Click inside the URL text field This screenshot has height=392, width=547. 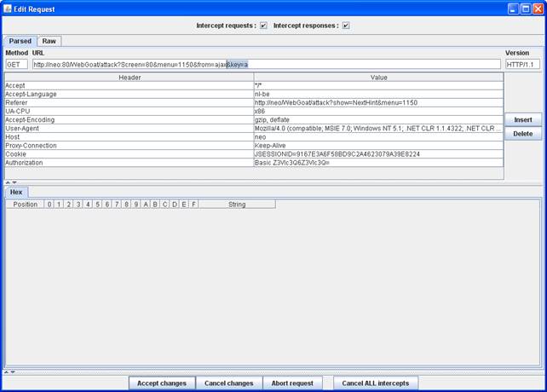tap(266, 64)
